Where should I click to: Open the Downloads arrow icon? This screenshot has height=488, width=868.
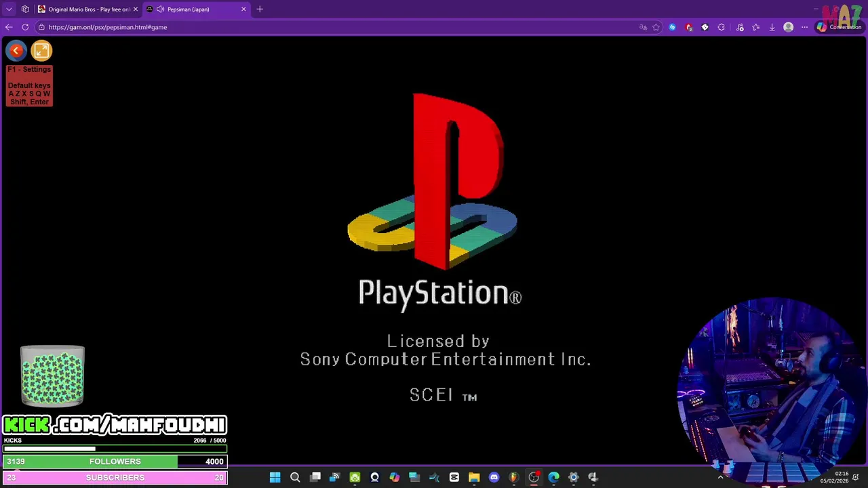(772, 27)
